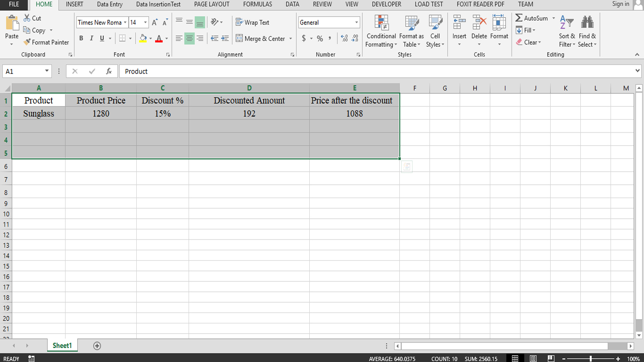The image size is (644, 362).
Task: Open the Name Box dropdown
Action: click(x=47, y=71)
